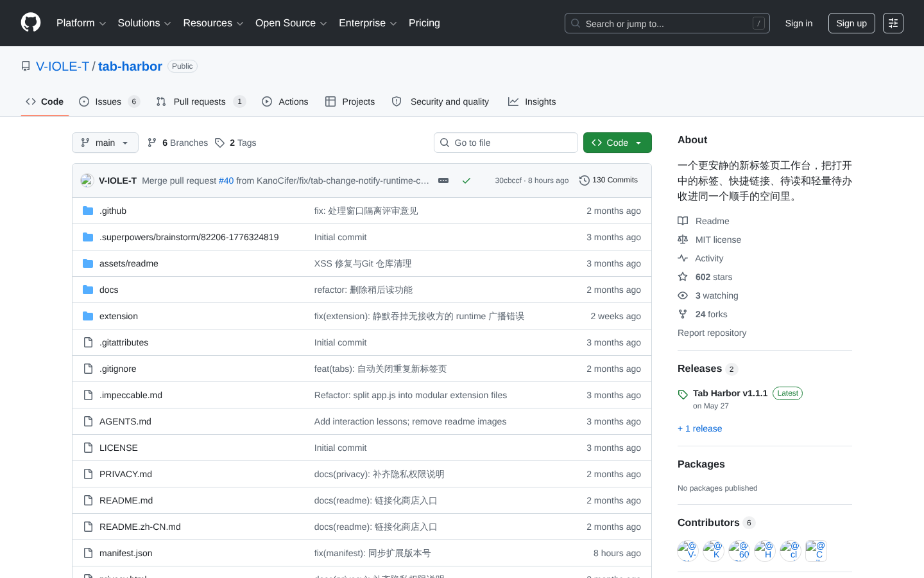Open the Releases section heading link
Screen dimensions: 924x578
pos(708,369)
